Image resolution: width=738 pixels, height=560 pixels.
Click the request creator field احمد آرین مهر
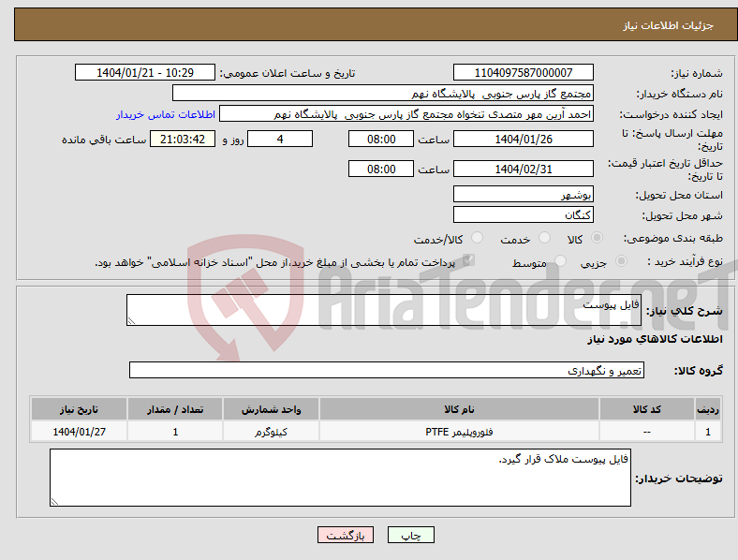point(406,114)
